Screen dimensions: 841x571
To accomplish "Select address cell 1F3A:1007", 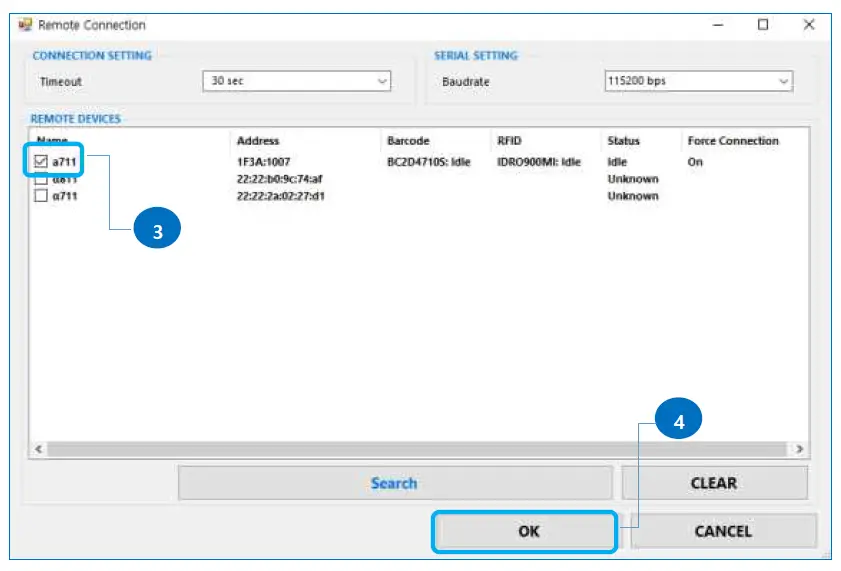I will (x=263, y=162).
